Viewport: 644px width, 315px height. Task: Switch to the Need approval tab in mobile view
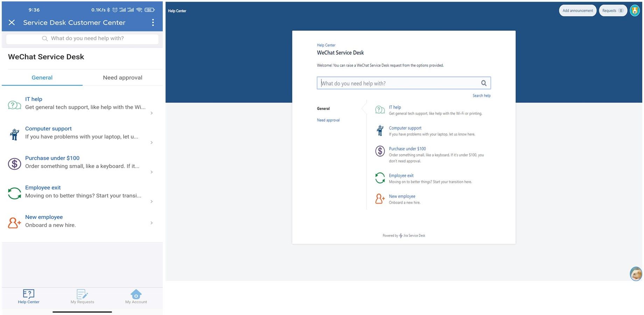point(122,78)
